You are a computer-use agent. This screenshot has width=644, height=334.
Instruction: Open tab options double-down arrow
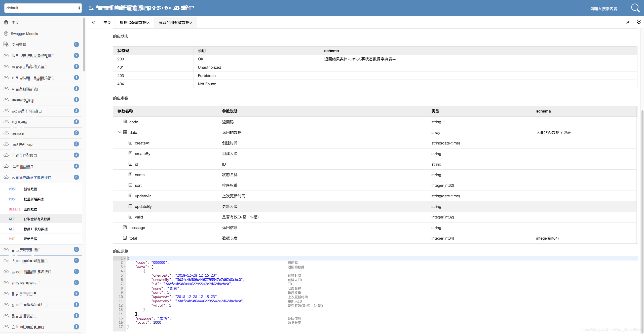pos(638,22)
